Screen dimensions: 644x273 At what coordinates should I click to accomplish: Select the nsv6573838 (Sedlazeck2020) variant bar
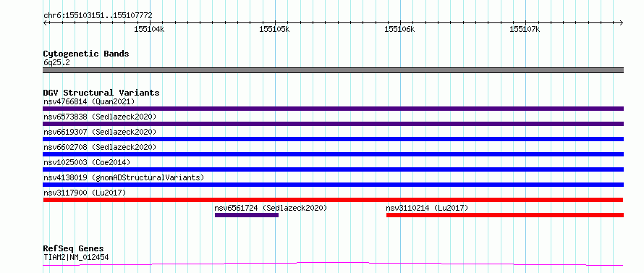click(333, 124)
